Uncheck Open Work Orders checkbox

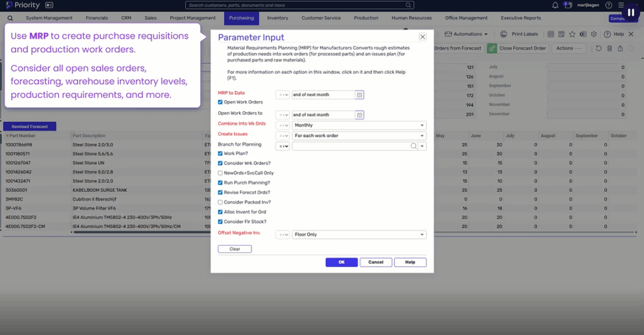pos(220,102)
